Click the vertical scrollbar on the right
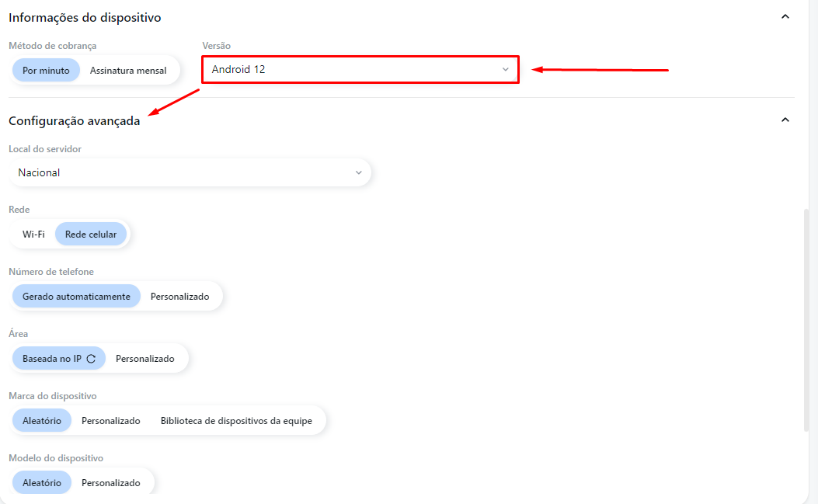818x504 pixels. [x=806, y=319]
